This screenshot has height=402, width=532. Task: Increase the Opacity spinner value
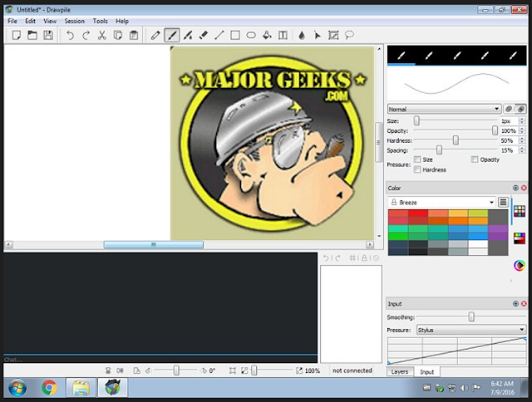[522, 129]
